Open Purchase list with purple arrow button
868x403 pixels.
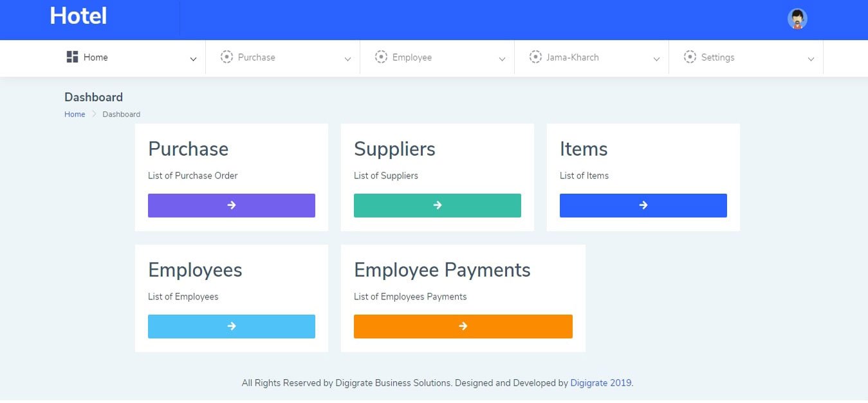232,205
